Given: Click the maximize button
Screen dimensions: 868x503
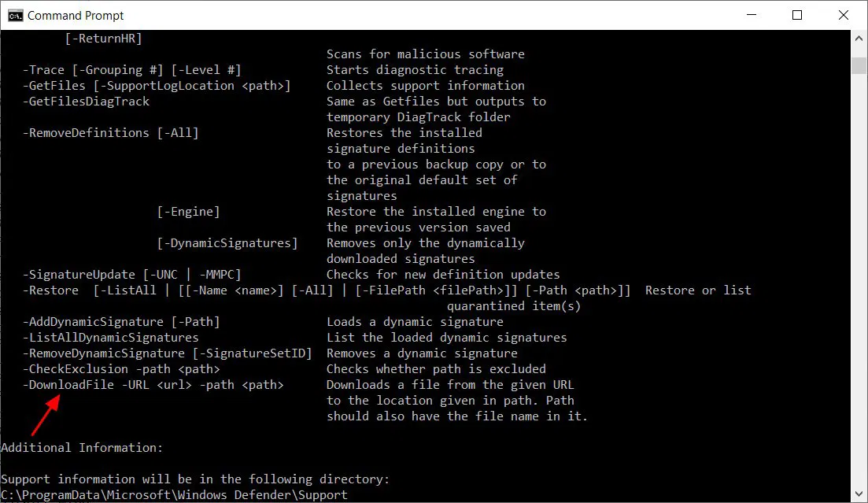Looking at the screenshot, I should [x=798, y=15].
